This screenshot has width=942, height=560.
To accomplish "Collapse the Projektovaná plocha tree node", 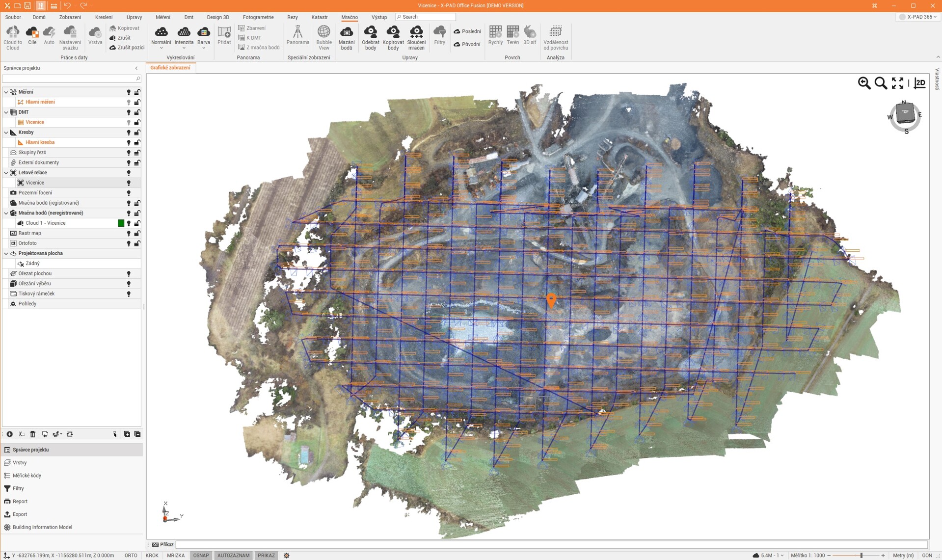I will [x=6, y=254].
